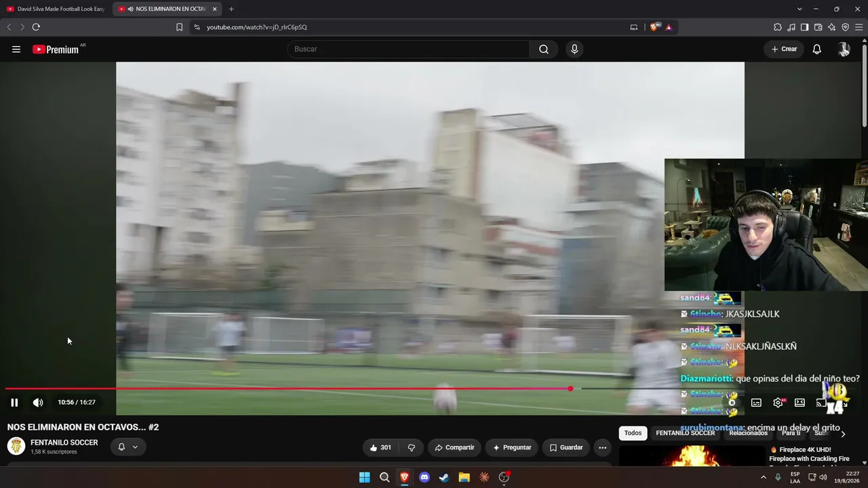The image size is (868, 488).
Task: Select the Para ti filter chip
Action: click(x=791, y=433)
